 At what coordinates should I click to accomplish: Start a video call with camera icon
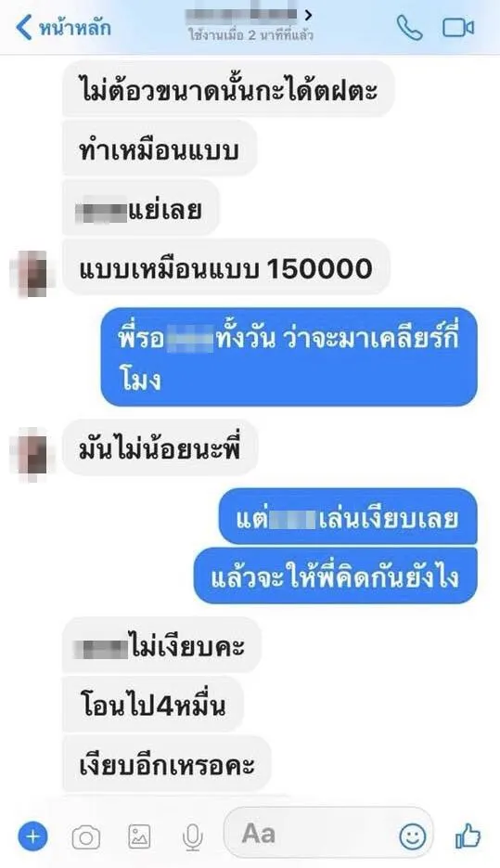pyautogui.click(x=458, y=28)
